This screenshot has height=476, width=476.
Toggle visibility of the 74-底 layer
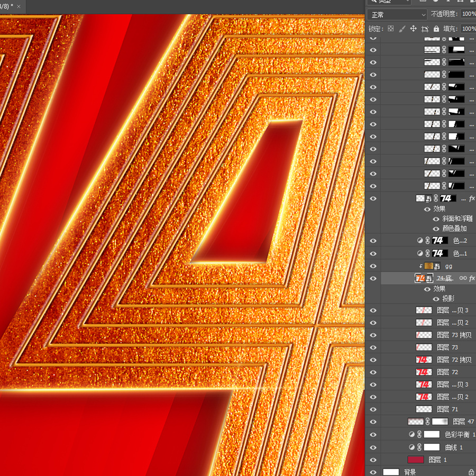pyautogui.click(x=373, y=278)
